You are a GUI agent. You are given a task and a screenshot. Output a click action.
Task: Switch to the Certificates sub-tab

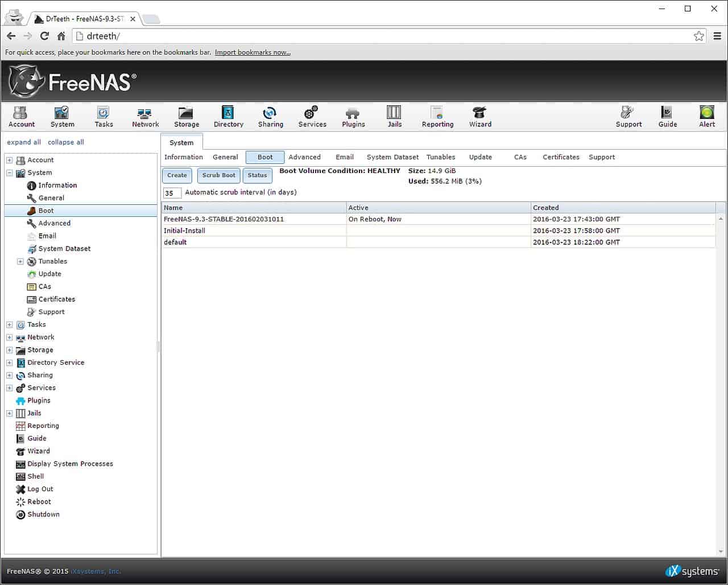(x=561, y=157)
